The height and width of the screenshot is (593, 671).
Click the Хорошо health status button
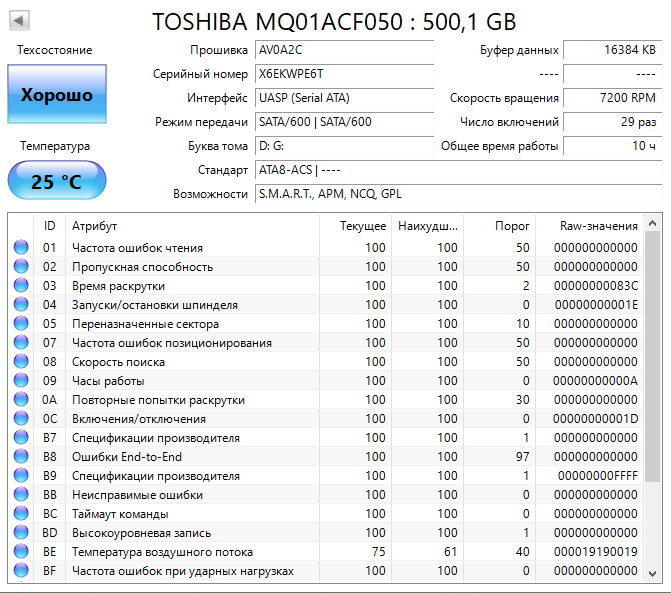click(x=57, y=94)
